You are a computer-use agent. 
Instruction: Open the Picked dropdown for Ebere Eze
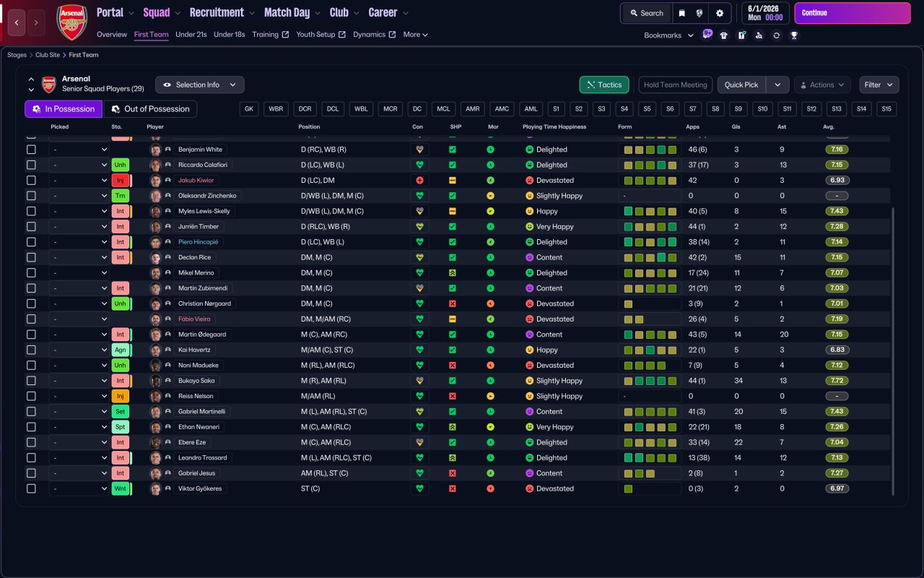point(79,442)
